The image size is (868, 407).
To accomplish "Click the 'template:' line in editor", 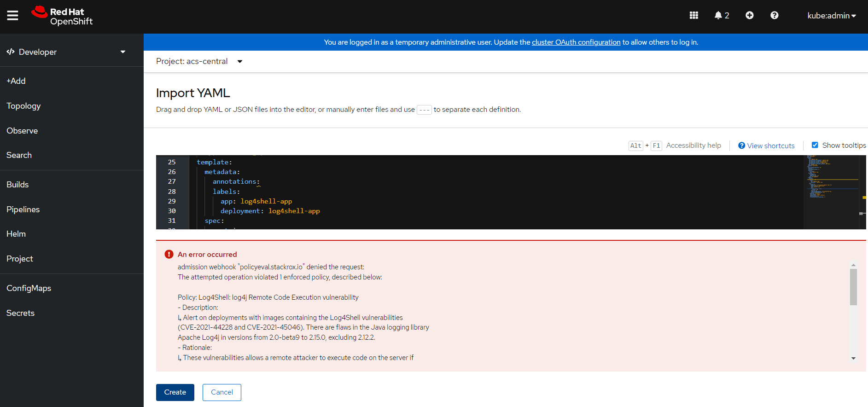I will pyautogui.click(x=214, y=162).
